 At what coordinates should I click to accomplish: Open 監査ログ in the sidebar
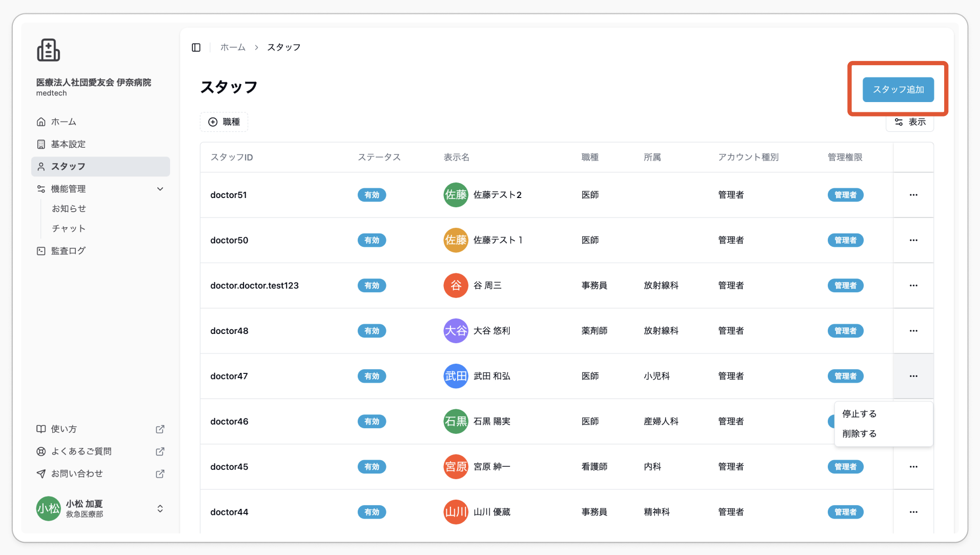[x=100, y=251]
